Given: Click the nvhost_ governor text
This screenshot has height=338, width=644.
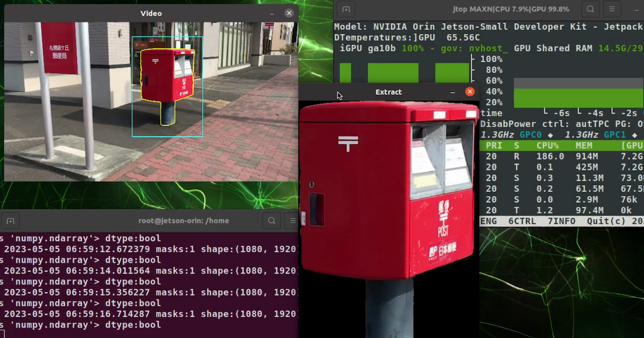Looking at the screenshot, I should (x=488, y=48).
